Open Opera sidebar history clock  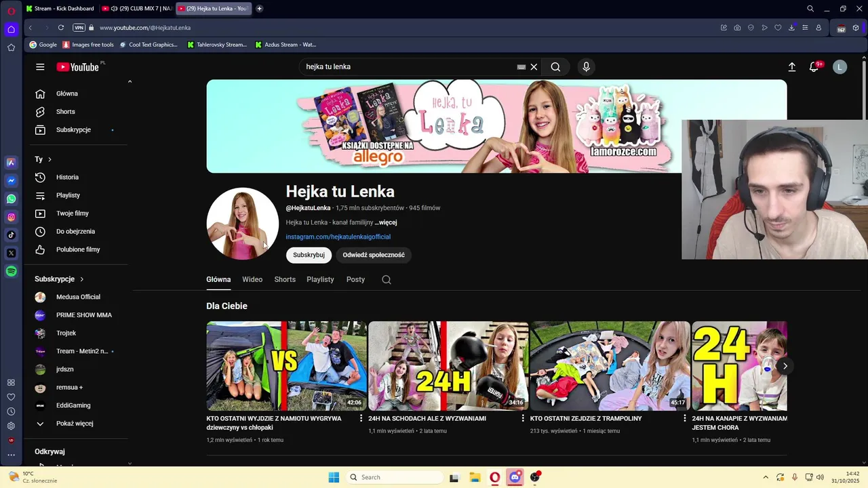[11, 411]
